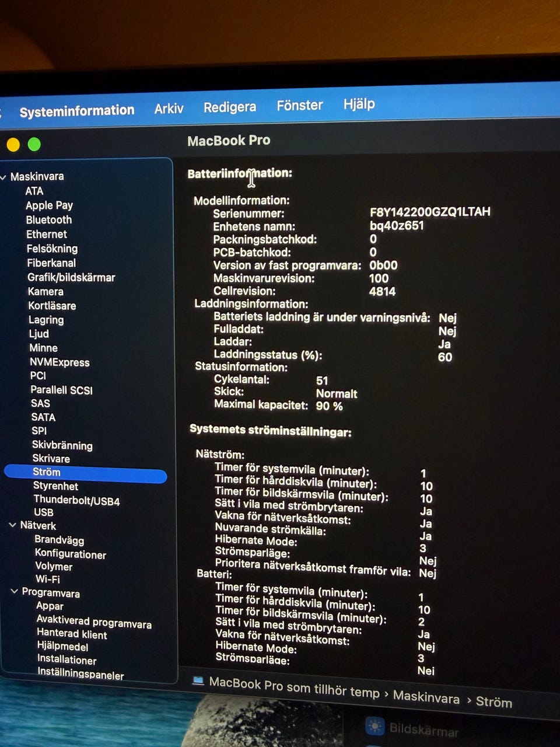This screenshot has height=747, width=560.
Task: Select Bluetooth in the sidebar
Action: (x=49, y=220)
